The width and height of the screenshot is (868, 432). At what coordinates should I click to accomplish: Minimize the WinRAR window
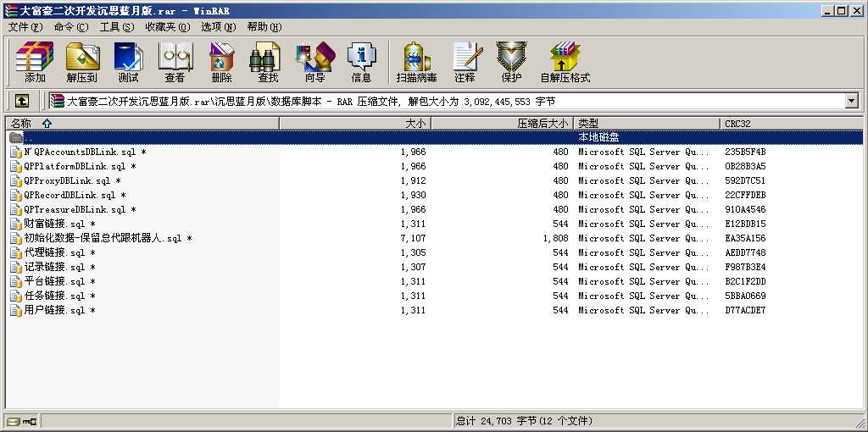point(828,10)
